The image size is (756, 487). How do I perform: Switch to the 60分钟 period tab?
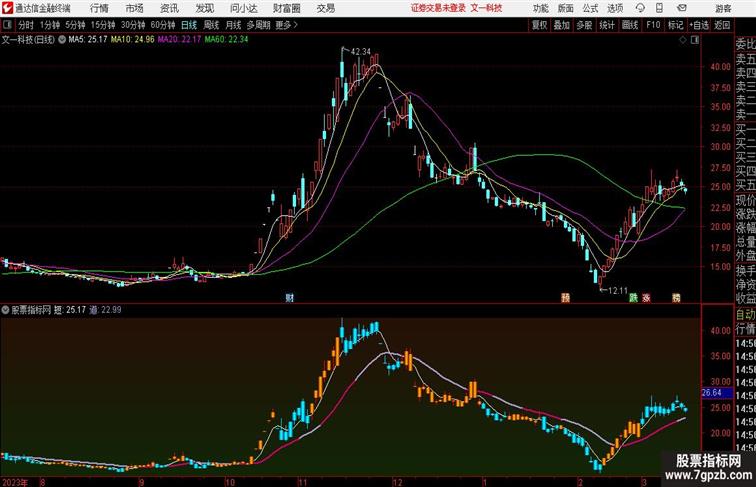coord(163,25)
